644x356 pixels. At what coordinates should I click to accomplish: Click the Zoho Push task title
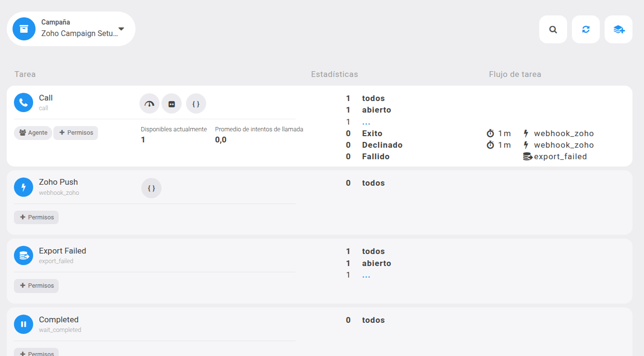tap(58, 182)
